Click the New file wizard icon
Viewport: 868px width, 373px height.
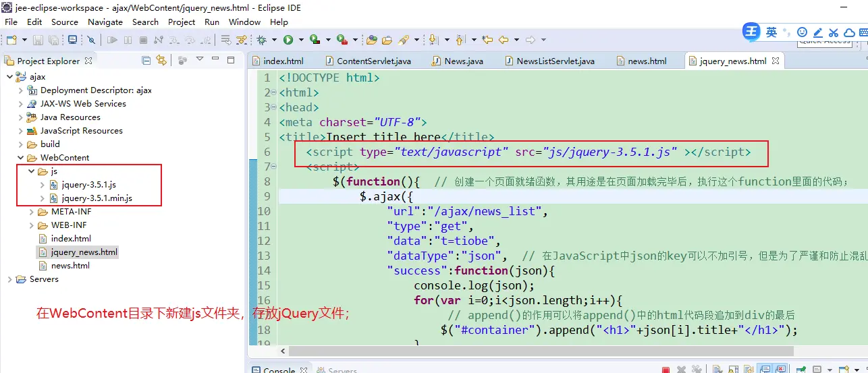[11, 40]
